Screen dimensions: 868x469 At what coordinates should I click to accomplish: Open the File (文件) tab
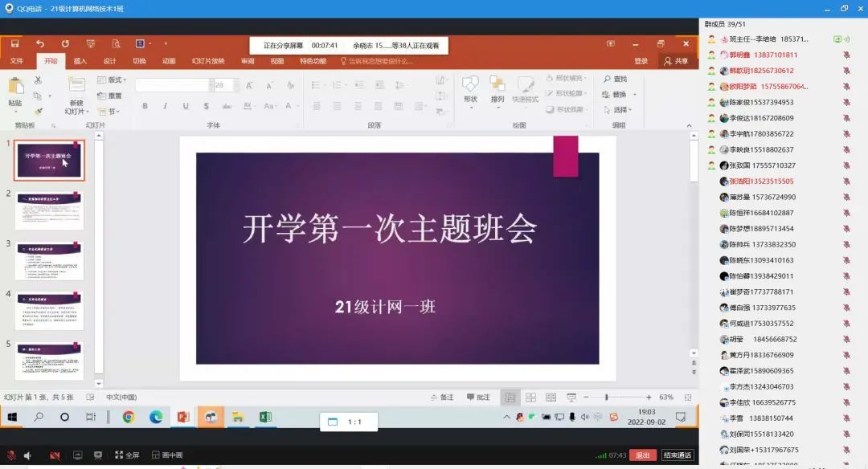17,61
